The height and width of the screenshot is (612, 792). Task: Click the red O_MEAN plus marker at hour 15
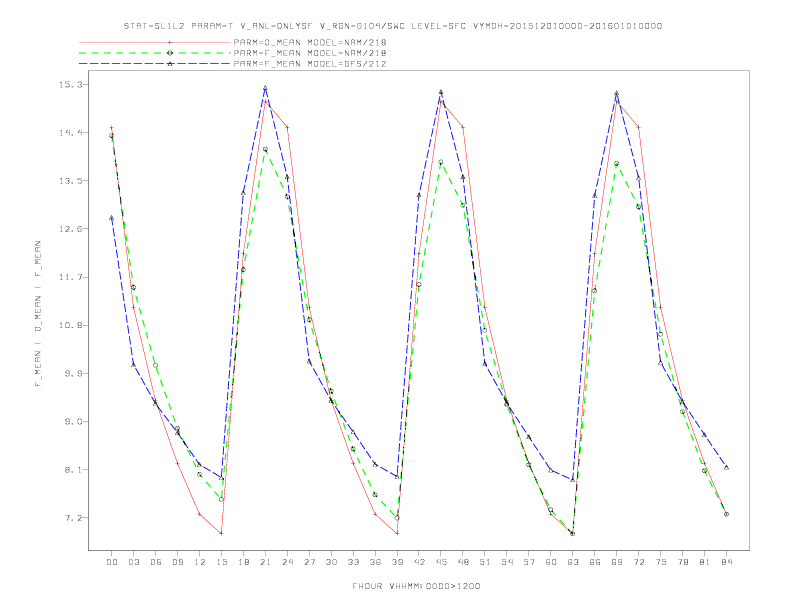tap(221, 533)
